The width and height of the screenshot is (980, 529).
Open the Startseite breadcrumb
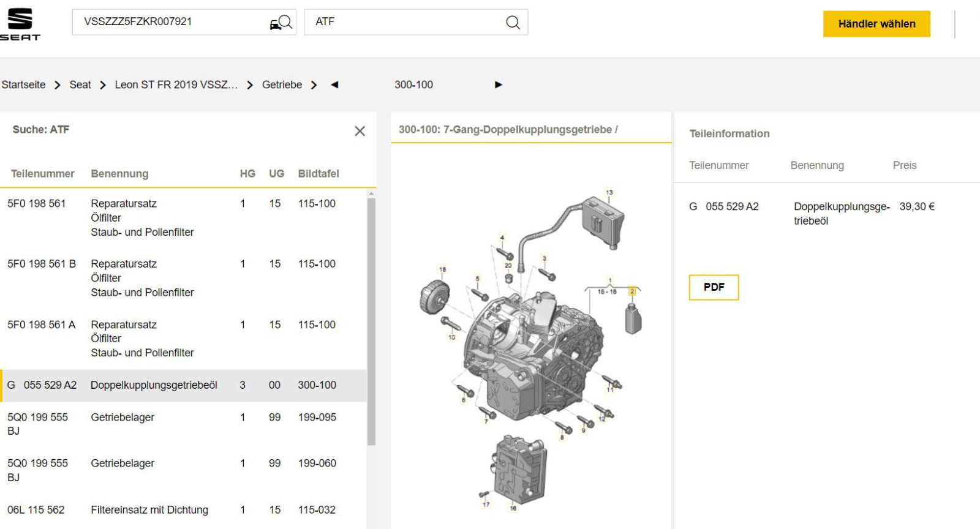tap(23, 85)
